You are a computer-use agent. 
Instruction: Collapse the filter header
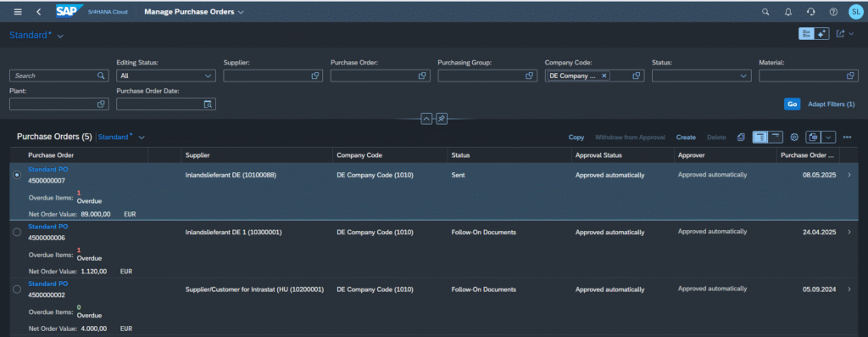(426, 119)
